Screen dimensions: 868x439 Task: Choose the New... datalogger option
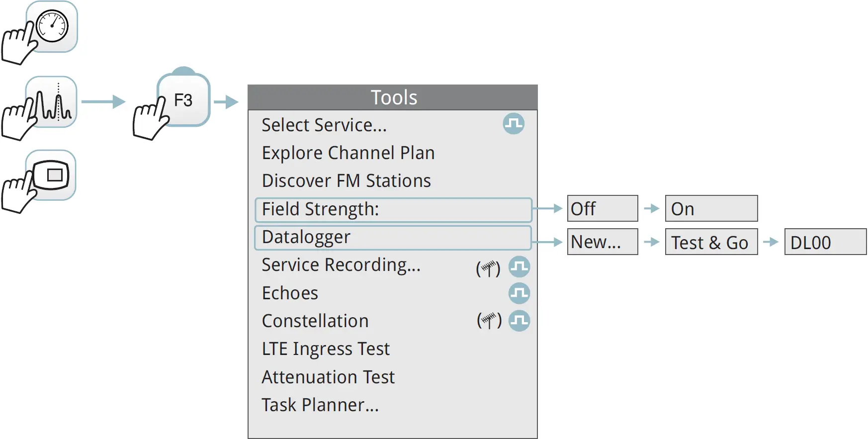click(602, 242)
